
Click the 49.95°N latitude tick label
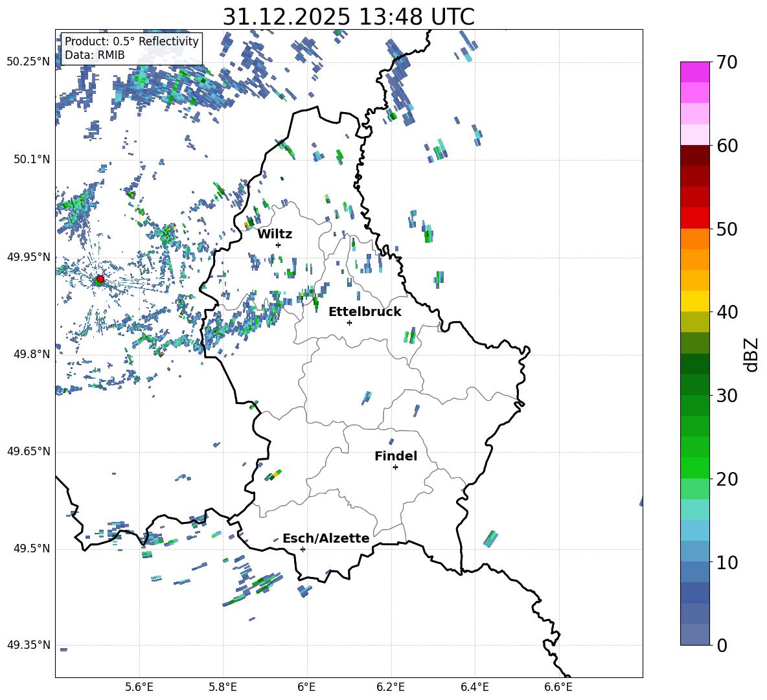tap(29, 257)
